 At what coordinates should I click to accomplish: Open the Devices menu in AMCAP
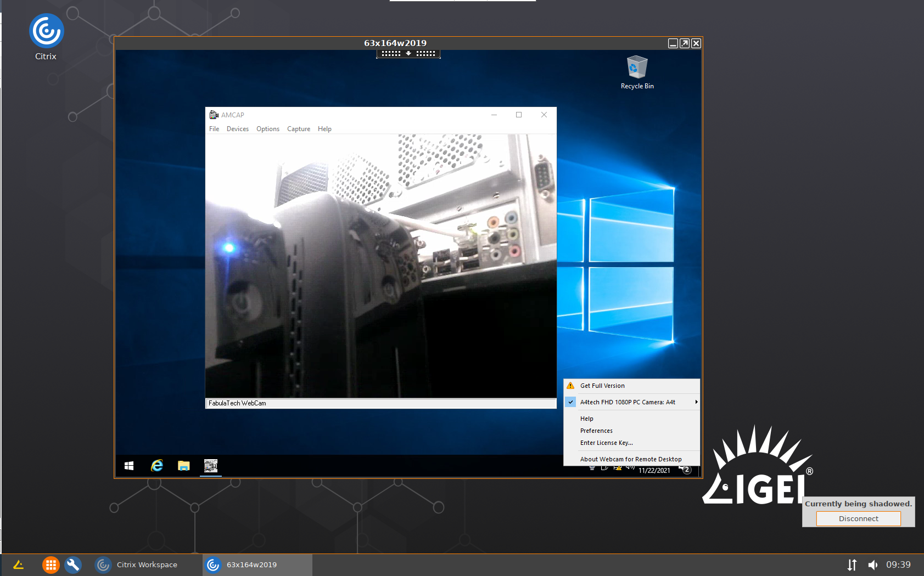point(238,129)
